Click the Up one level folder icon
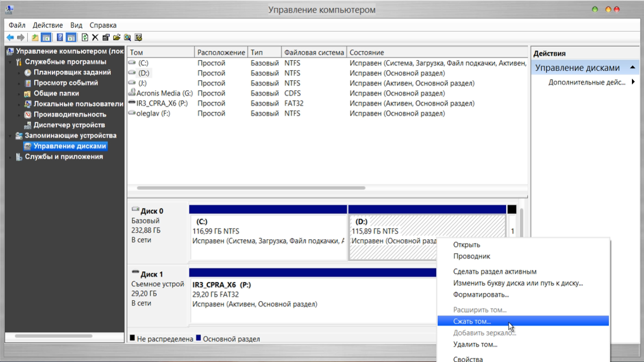Screen dimensions: 644x362 [x=35, y=38]
